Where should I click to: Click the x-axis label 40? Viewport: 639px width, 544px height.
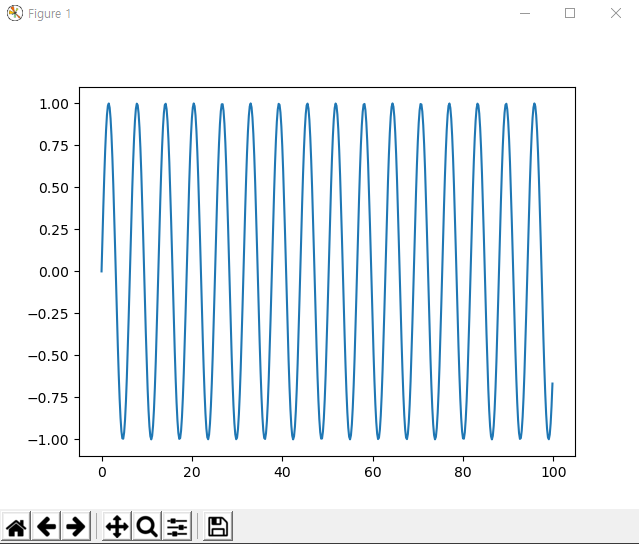click(282, 472)
